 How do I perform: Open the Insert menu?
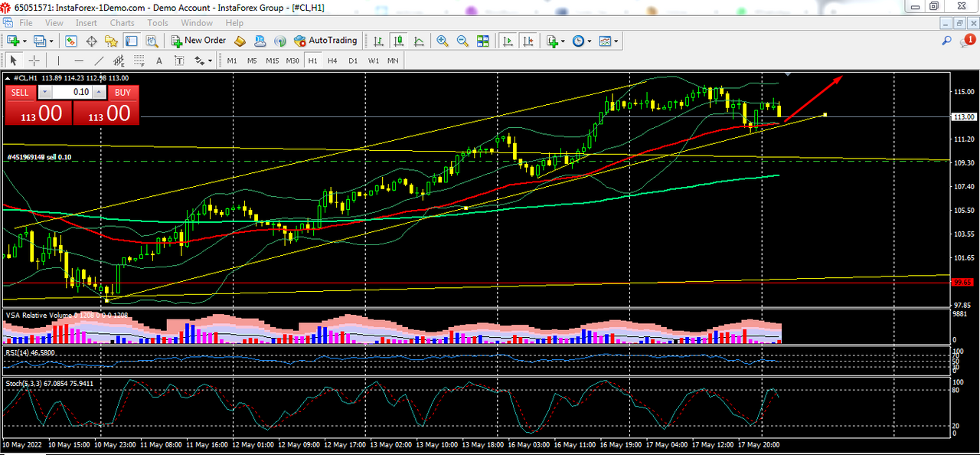[86, 23]
